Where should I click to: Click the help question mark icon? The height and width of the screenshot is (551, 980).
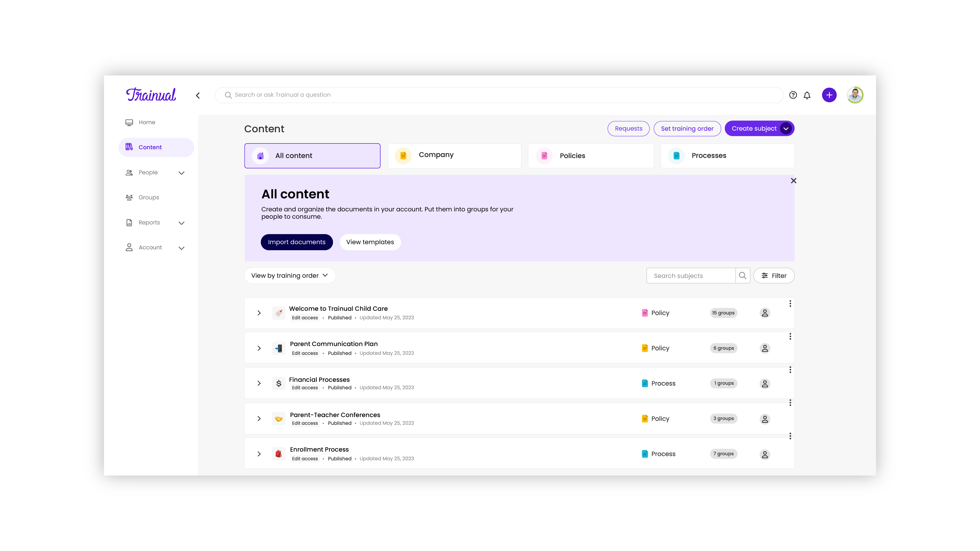[793, 95]
